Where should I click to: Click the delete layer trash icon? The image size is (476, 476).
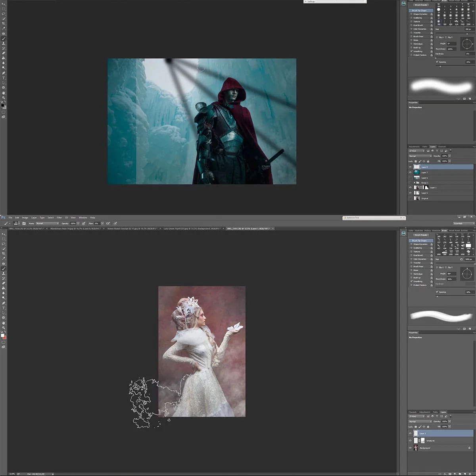(x=470, y=474)
